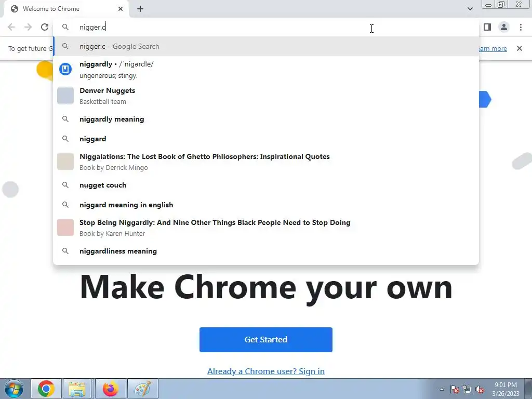Screen dimensions: 532x399
Task: Show hidden system tray icons
Action: click(442, 389)
